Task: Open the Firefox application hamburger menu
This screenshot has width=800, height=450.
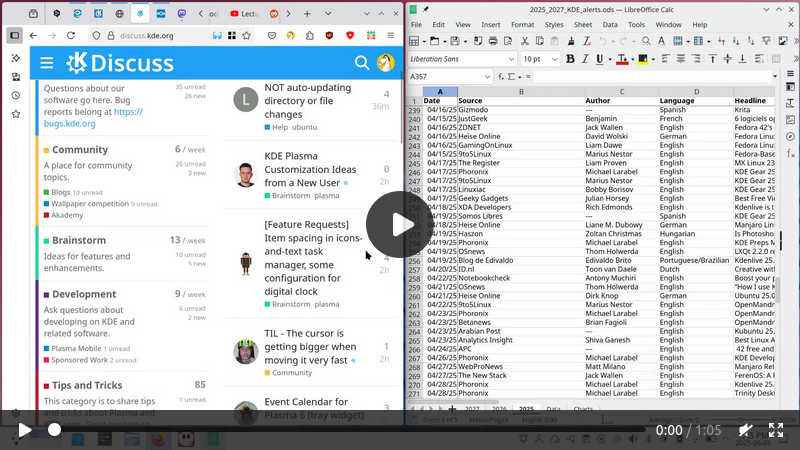Action: click(391, 36)
